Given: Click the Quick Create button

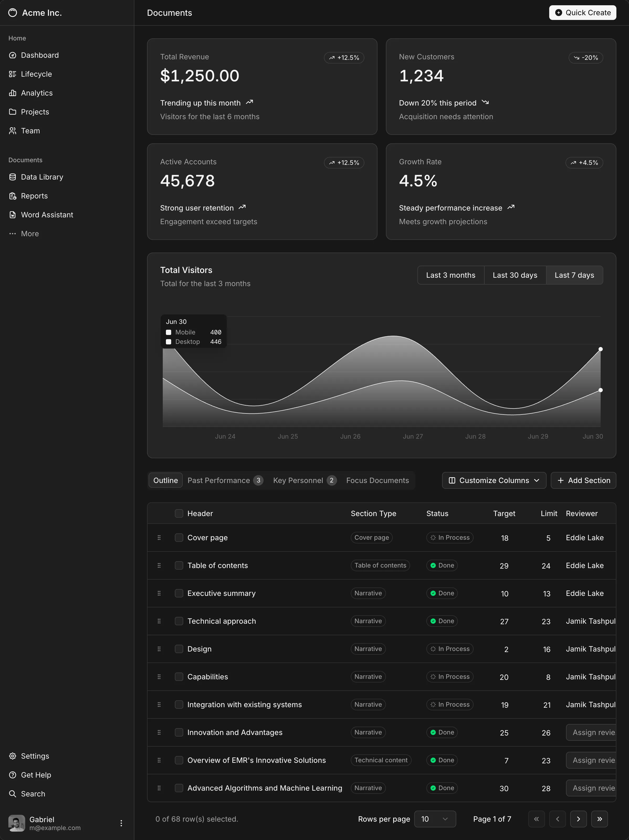Looking at the screenshot, I should pos(583,13).
